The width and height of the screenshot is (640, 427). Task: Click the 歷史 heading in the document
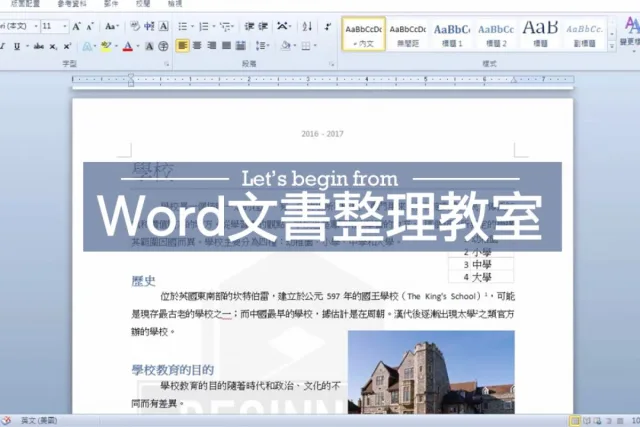pyautogui.click(x=143, y=281)
